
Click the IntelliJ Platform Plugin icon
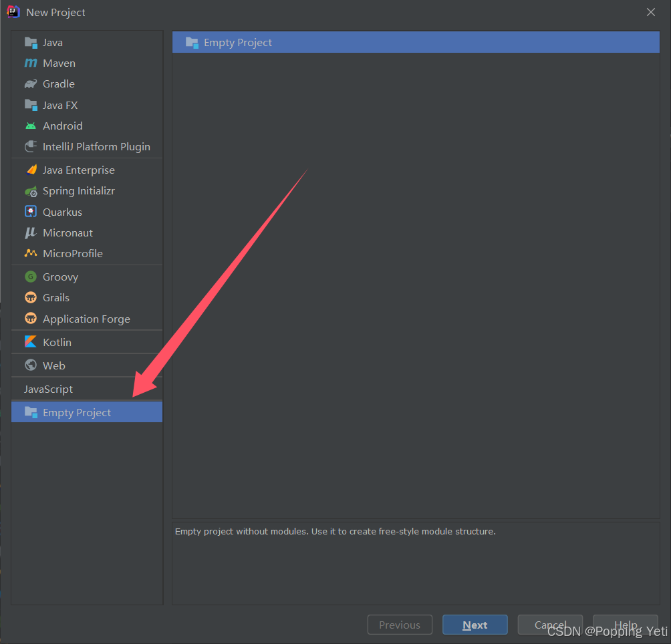(31, 147)
